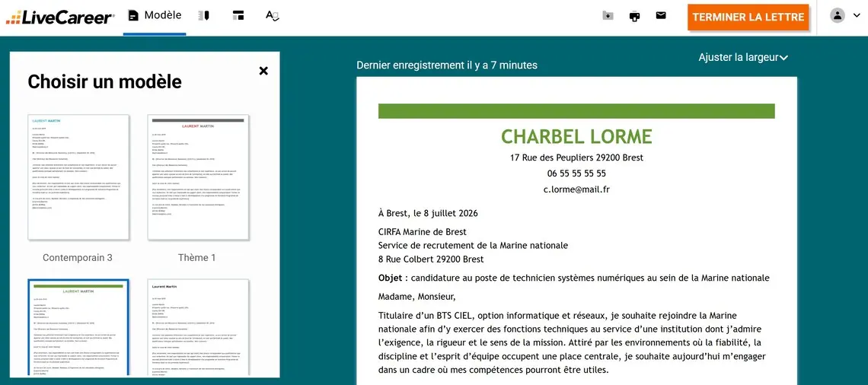
Task: Click the Choisir un modèle heading
Action: (x=104, y=82)
